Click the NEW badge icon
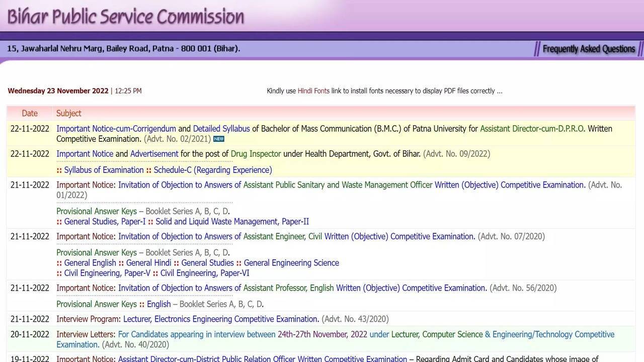 click(218, 139)
